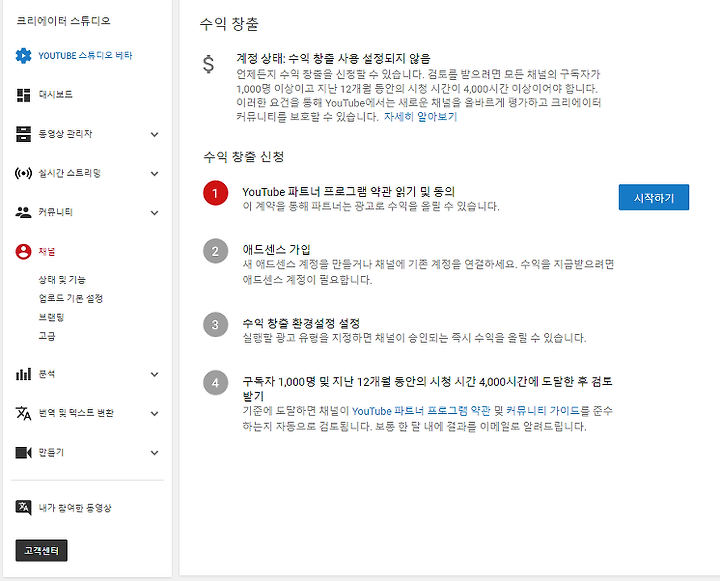Click the dollar sign account status icon
This screenshot has height=581, width=720.
tap(208, 64)
